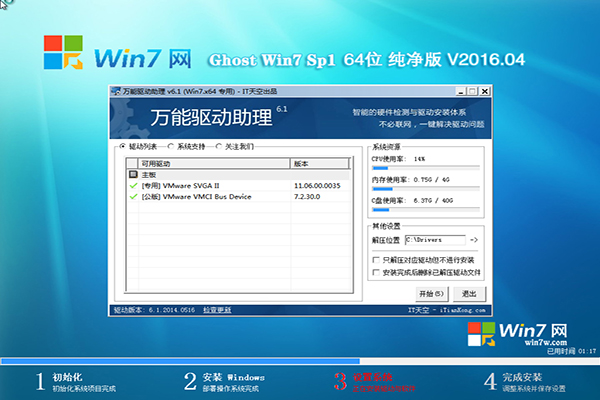This screenshot has height=400, width=600.
Task: Click the 万能驱动助理 title bar icon
Action: tap(116, 91)
